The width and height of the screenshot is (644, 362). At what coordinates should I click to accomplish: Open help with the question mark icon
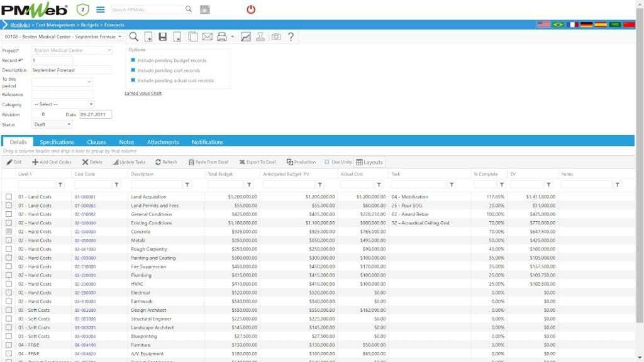[x=291, y=37]
